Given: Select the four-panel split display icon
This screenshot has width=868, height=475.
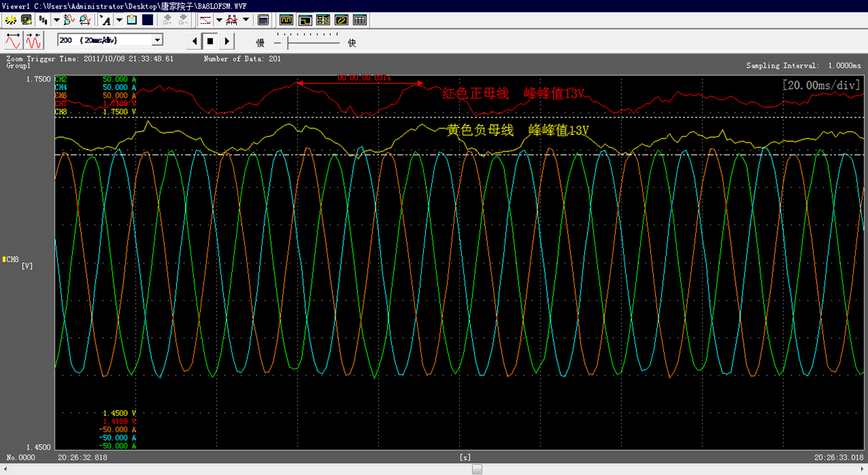Looking at the screenshot, I should coord(323,20).
